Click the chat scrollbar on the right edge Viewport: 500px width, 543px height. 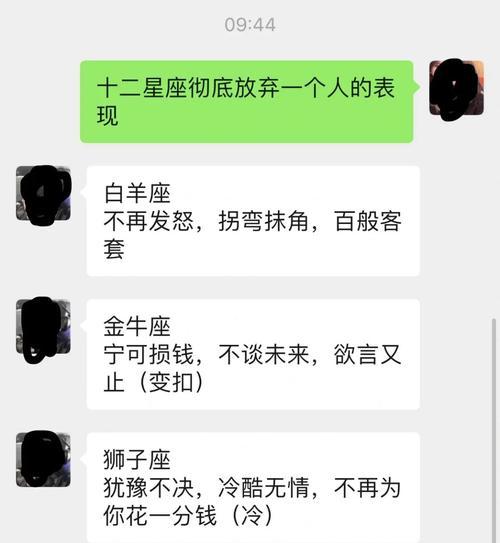coord(494,429)
